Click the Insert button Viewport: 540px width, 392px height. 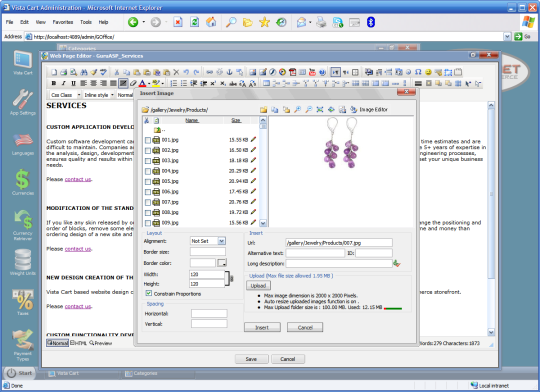262,327
